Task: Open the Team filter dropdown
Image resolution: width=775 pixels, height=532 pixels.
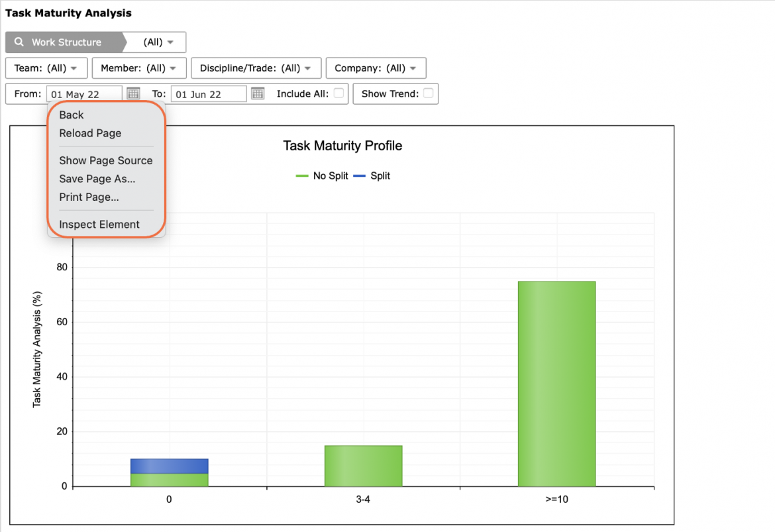Action: coord(46,68)
